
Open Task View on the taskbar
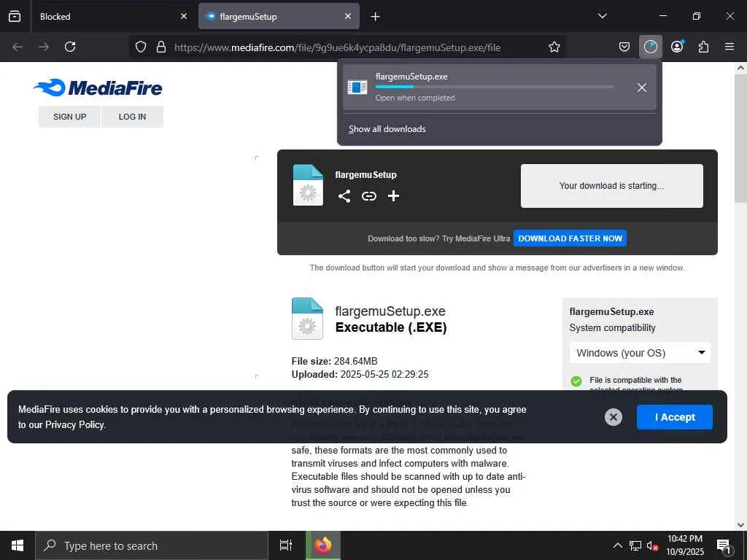pyautogui.click(x=286, y=545)
